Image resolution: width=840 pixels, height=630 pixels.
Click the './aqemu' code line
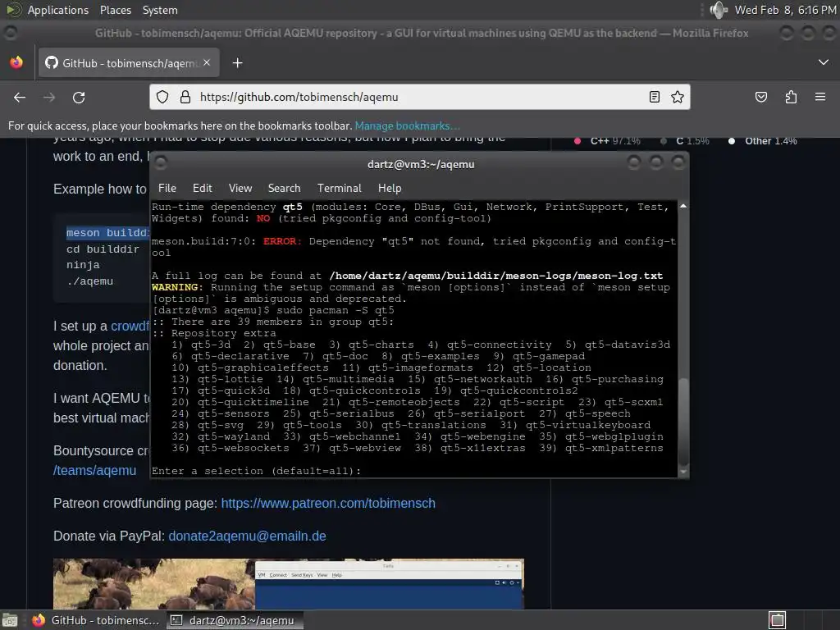[x=89, y=281]
